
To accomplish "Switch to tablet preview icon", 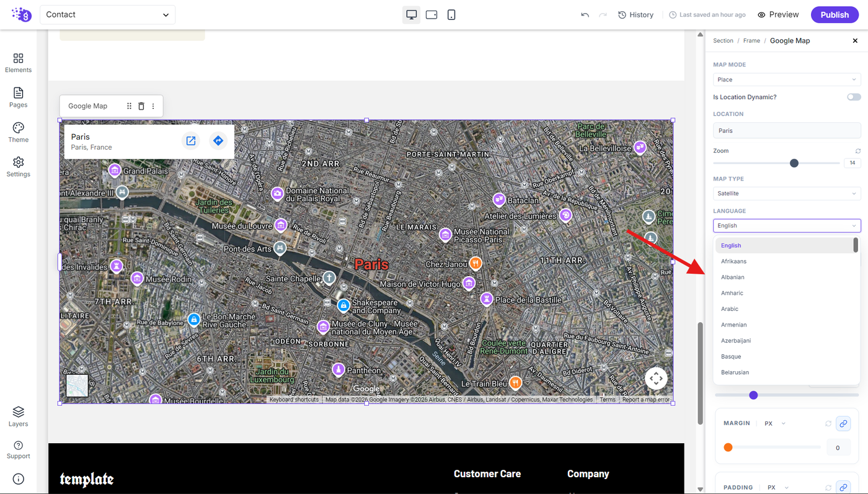I will [432, 14].
